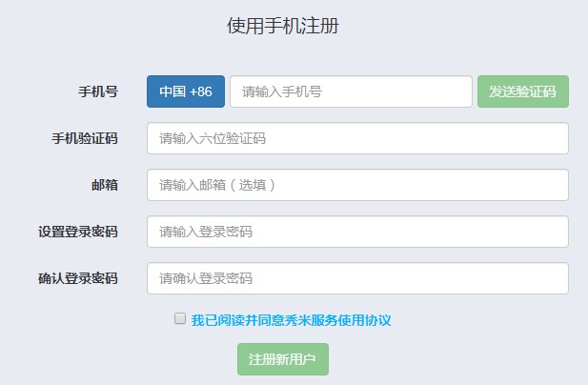Screen dimensions: 588x385
Task: Click the 请确认登录密码 confirm password field
Action: [x=357, y=278]
